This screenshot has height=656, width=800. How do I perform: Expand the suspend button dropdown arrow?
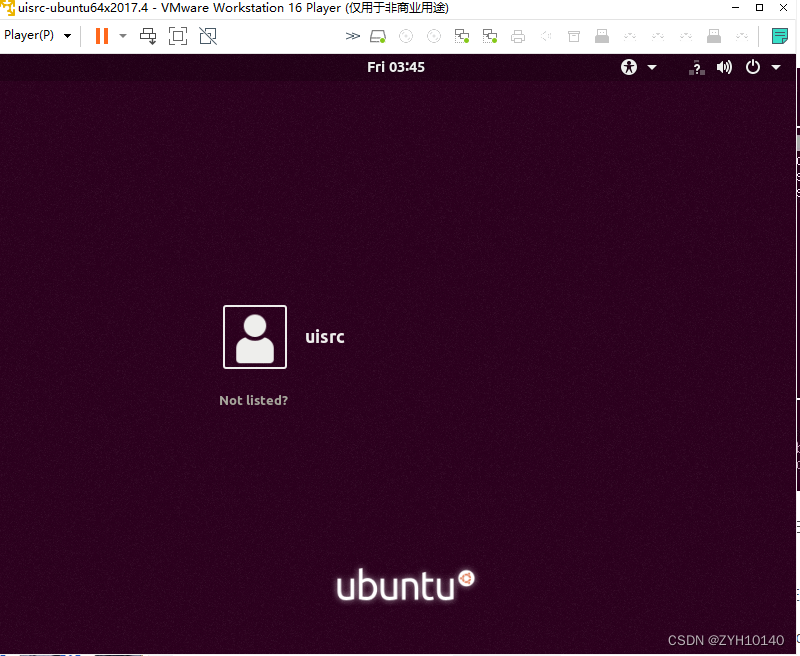point(122,35)
